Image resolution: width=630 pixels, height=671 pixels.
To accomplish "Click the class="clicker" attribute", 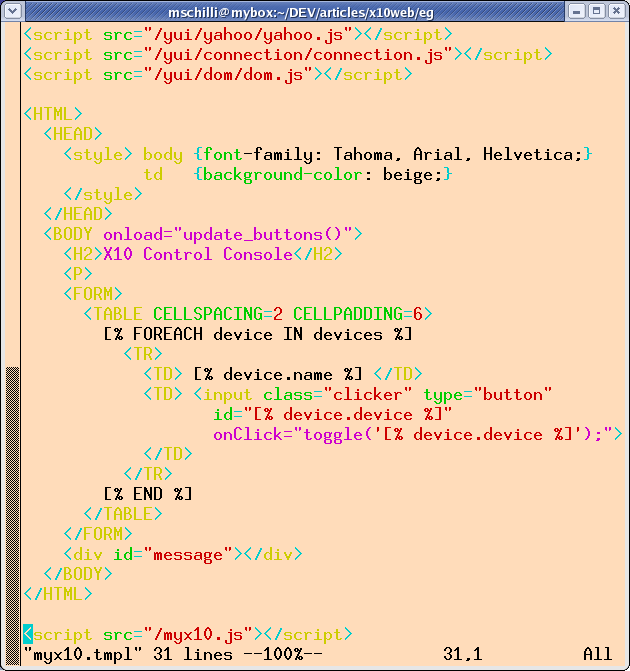I will pyautogui.click(x=338, y=395).
